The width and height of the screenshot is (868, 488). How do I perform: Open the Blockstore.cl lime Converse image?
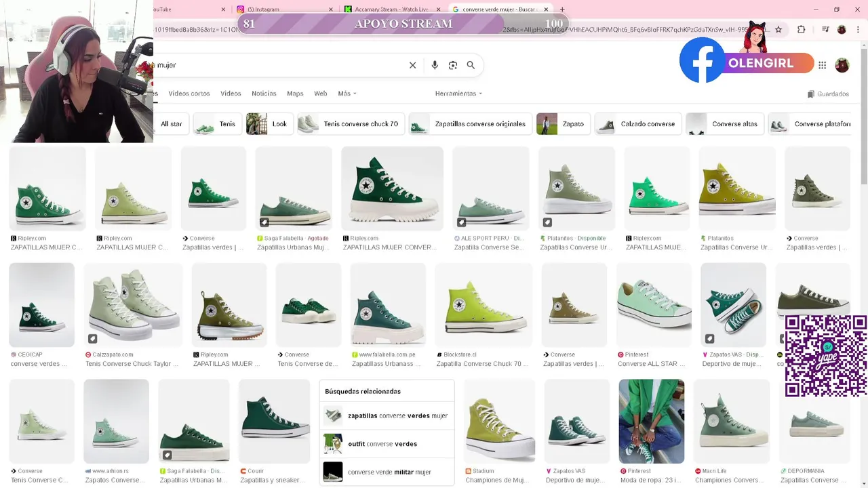point(484,305)
